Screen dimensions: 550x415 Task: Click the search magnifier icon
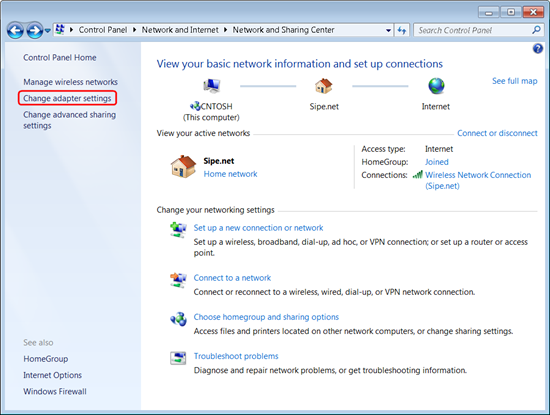[536, 30]
